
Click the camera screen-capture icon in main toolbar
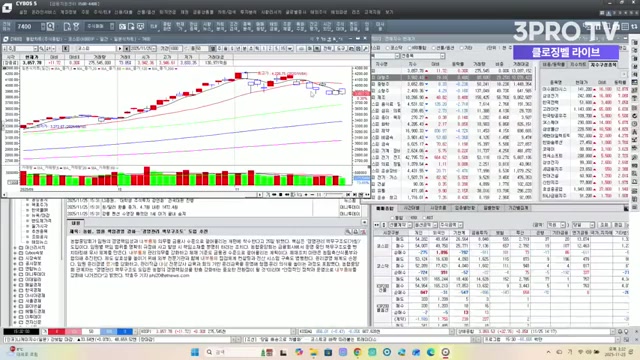pos(122,27)
